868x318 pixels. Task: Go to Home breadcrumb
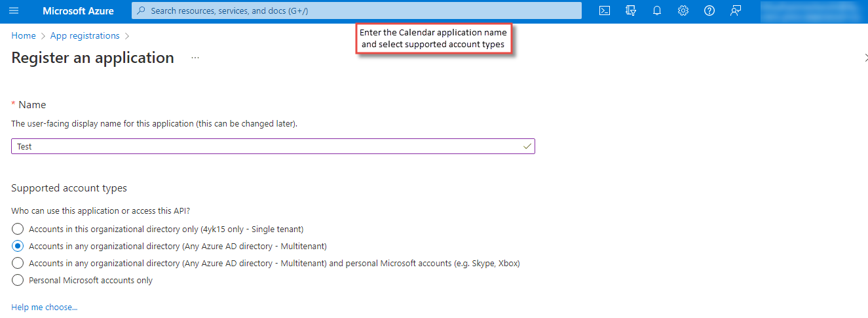pyautogui.click(x=24, y=35)
